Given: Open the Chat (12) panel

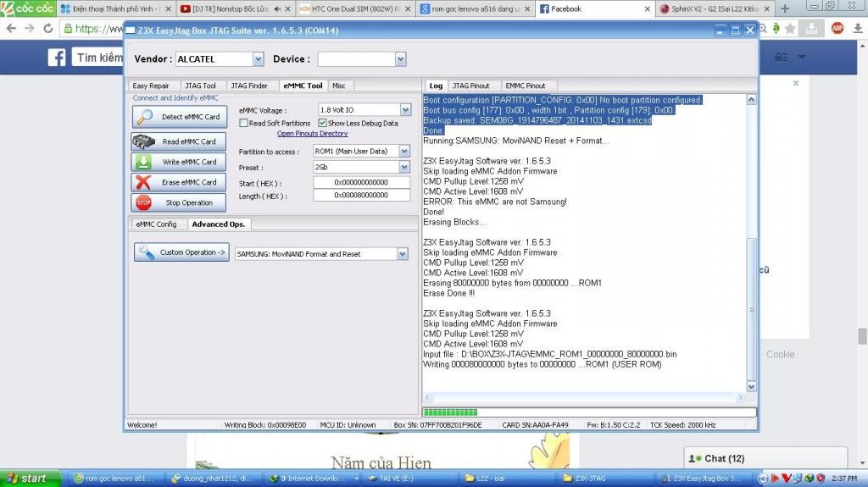Looking at the screenshot, I should (x=765, y=458).
